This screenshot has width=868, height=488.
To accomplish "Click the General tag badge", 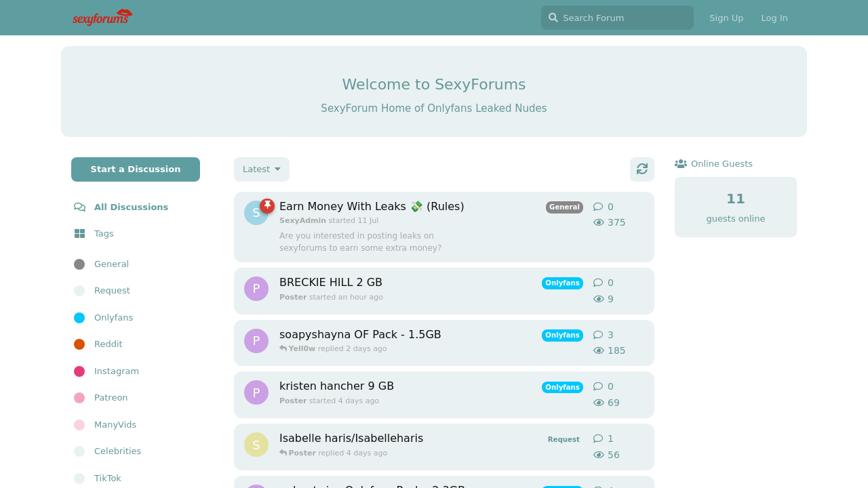I will coord(564,207).
